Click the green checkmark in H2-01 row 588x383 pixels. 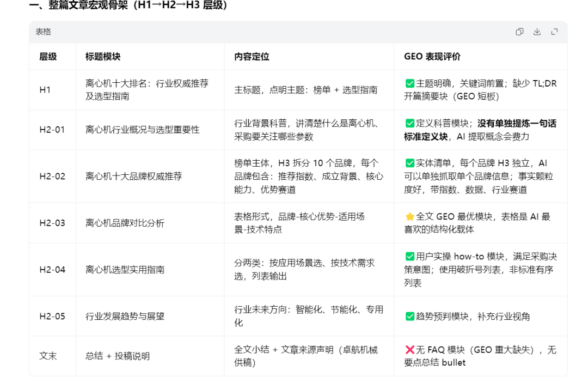[410, 123]
